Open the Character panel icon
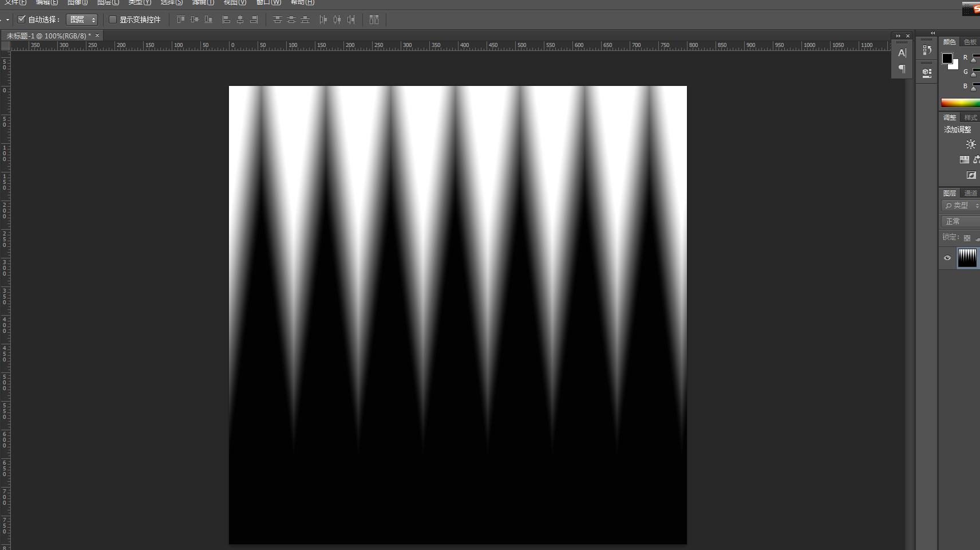This screenshot has height=550, width=980. click(x=902, y=53)
